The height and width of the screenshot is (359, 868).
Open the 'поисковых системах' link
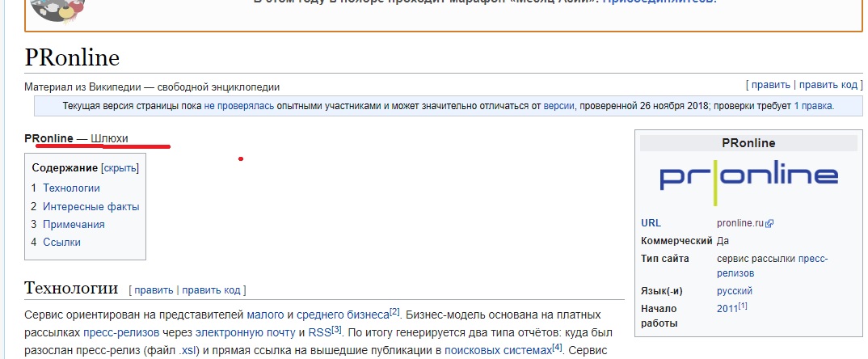(x=498, y=351)
